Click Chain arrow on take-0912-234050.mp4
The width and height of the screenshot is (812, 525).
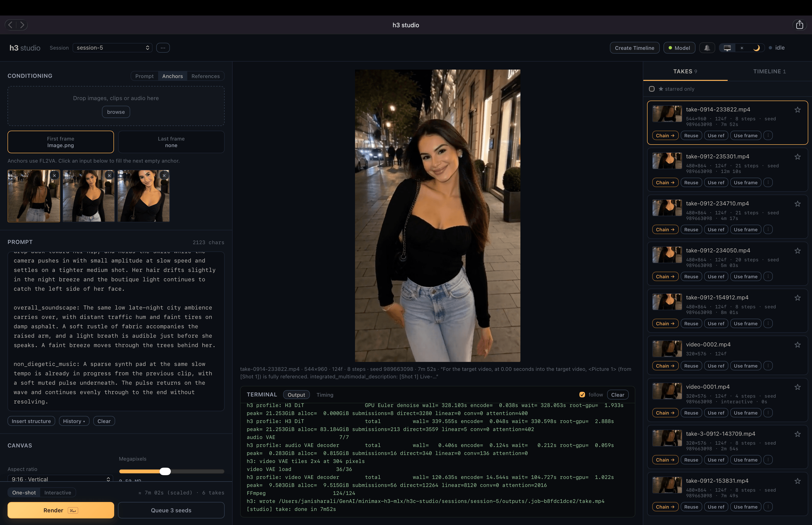pyautogui.click(x=665, y=276)
